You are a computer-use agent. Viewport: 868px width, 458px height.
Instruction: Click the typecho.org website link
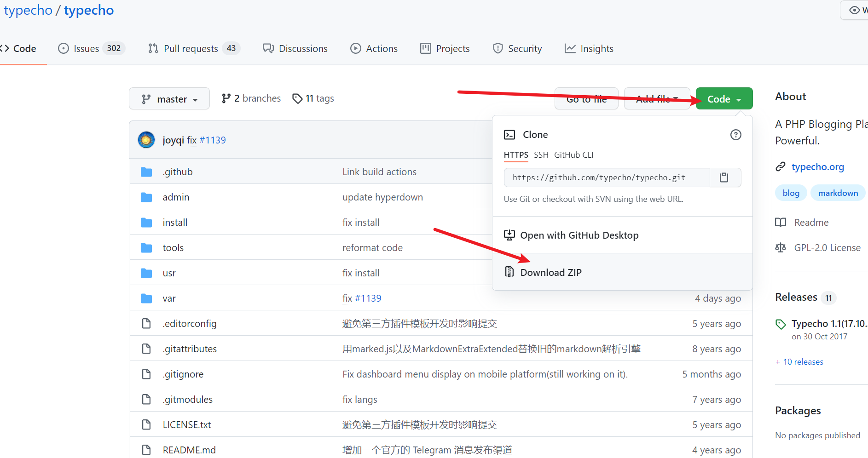point(817,167)
